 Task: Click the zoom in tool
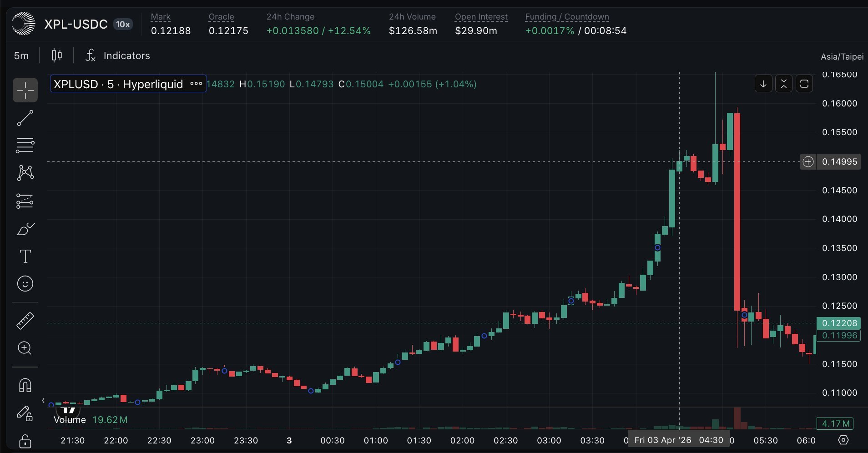[x=25, y=348]
